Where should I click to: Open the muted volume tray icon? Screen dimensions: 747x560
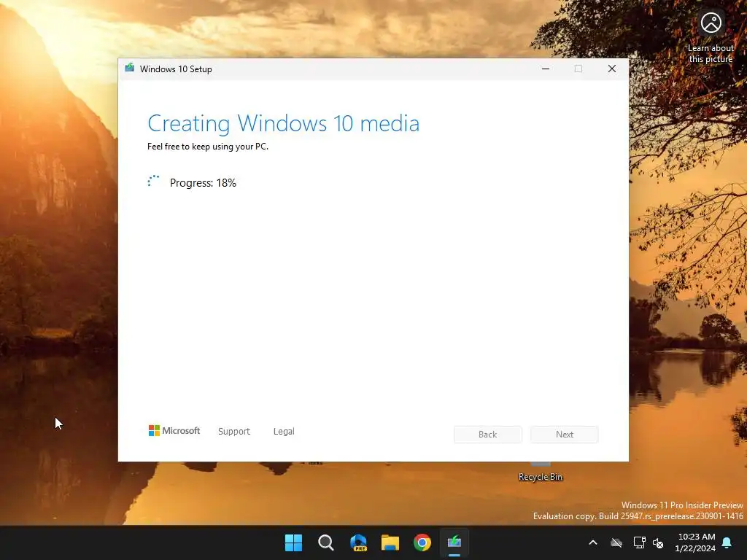coord(659,542)
